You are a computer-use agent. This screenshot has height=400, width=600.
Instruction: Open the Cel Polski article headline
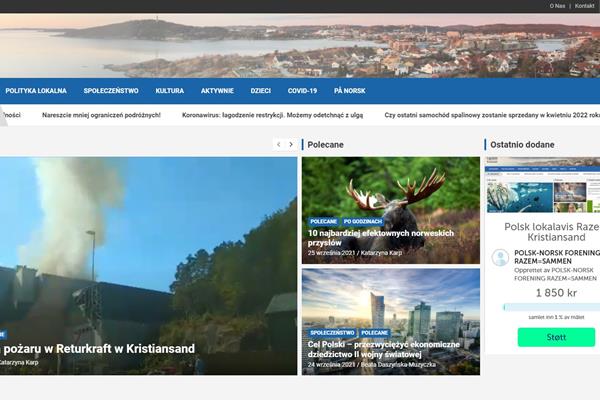click(385, 348)
